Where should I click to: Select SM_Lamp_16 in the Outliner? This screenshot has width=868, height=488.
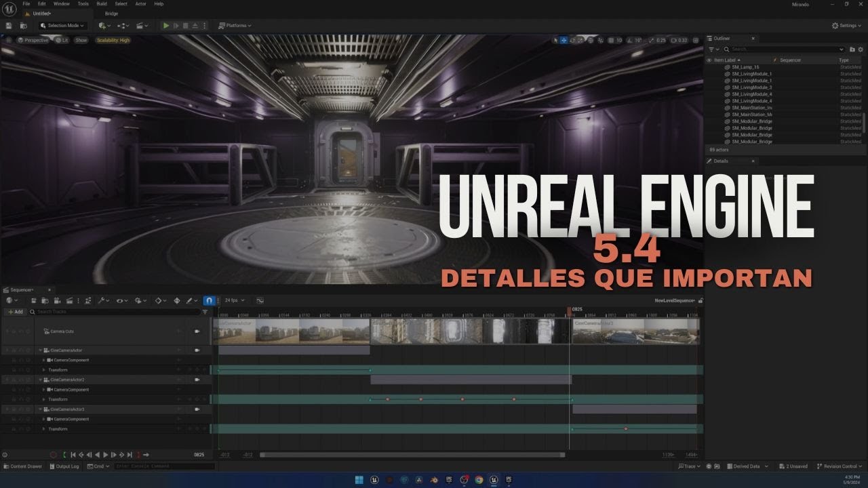(x=745, y=67)
